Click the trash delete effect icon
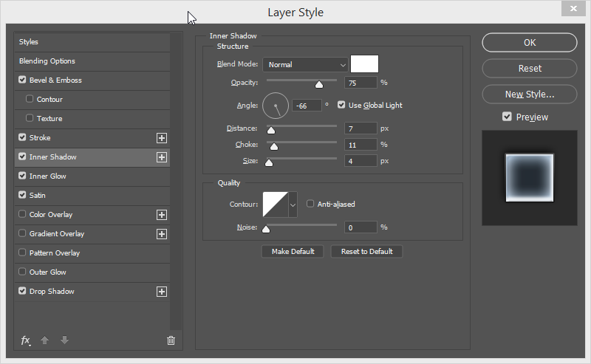The image size is (591, 364). point(171,340)
